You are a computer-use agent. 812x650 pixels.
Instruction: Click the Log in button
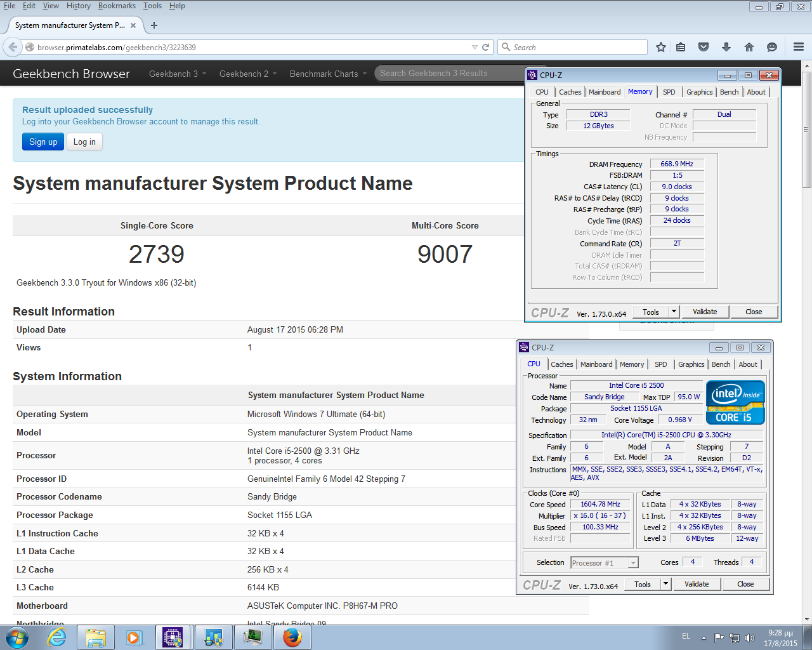click(x=84, y=142)
